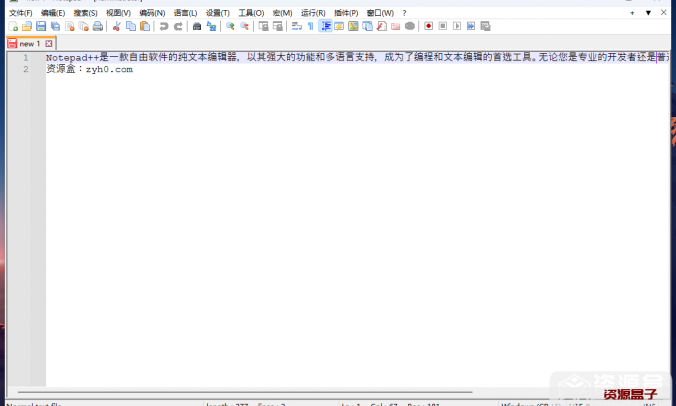This screenshot has width=676, height=406.
Task: Click line number 2 in the margin
Action: tap(26, 69)
